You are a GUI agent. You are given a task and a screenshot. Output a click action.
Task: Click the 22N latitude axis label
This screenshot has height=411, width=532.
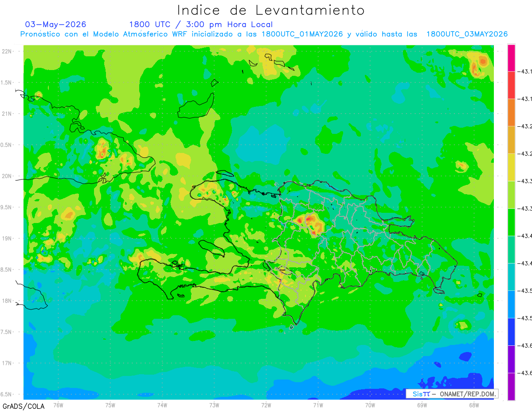[7, 51]
